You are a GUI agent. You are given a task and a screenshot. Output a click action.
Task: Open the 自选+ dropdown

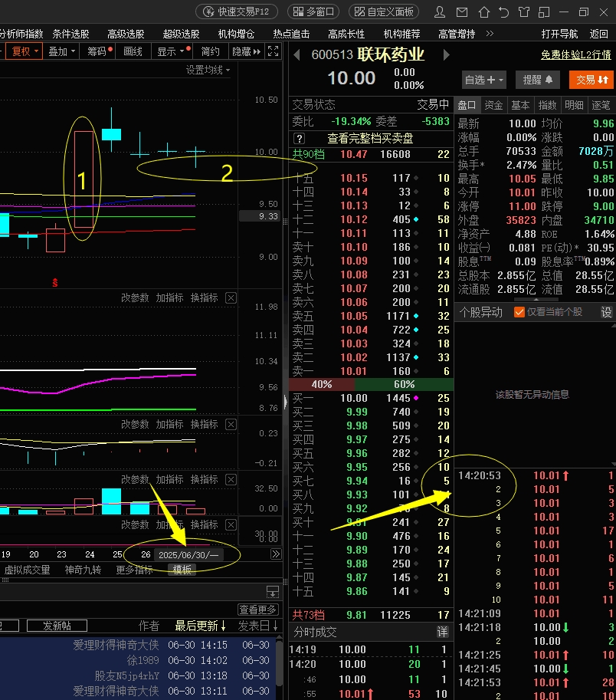[483, 80]
